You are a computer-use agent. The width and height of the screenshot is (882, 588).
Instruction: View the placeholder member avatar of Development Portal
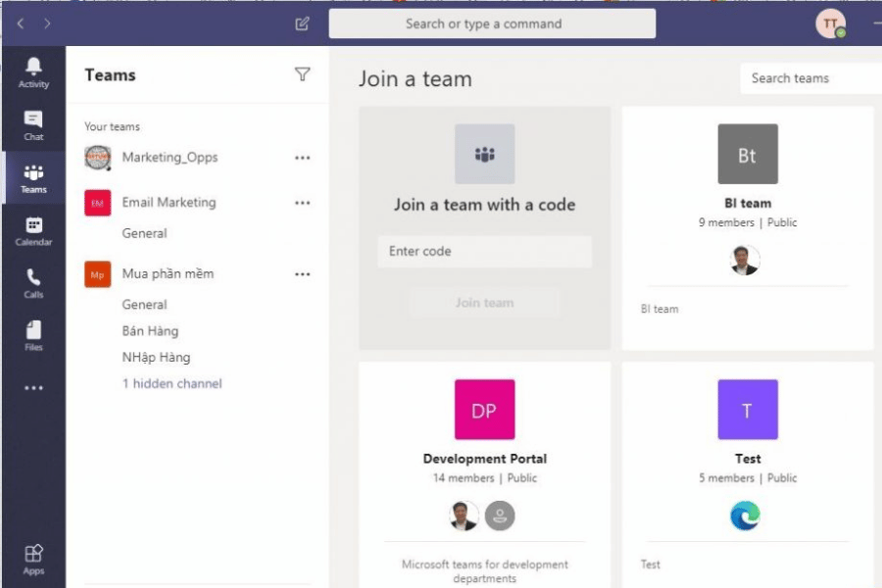click(500, 515)
